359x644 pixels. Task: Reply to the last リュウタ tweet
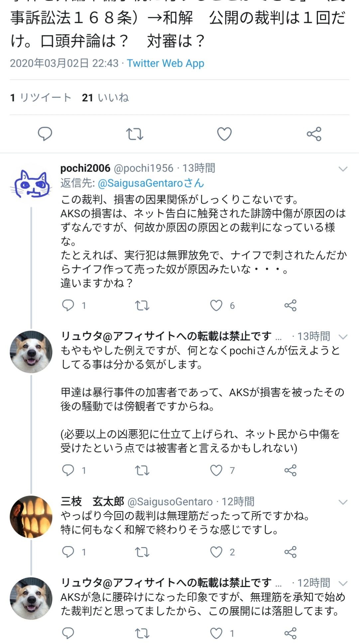point(68,633)
